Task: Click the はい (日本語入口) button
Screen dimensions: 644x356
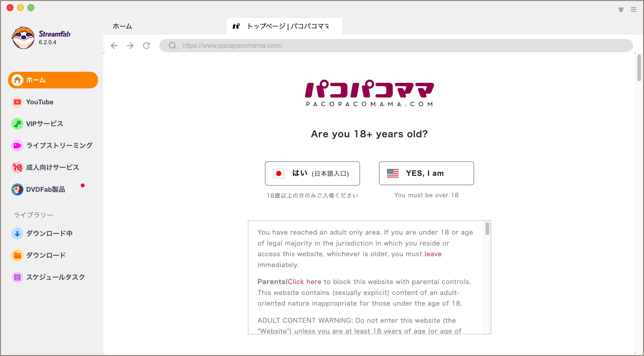Action: [x=312, y=173]
